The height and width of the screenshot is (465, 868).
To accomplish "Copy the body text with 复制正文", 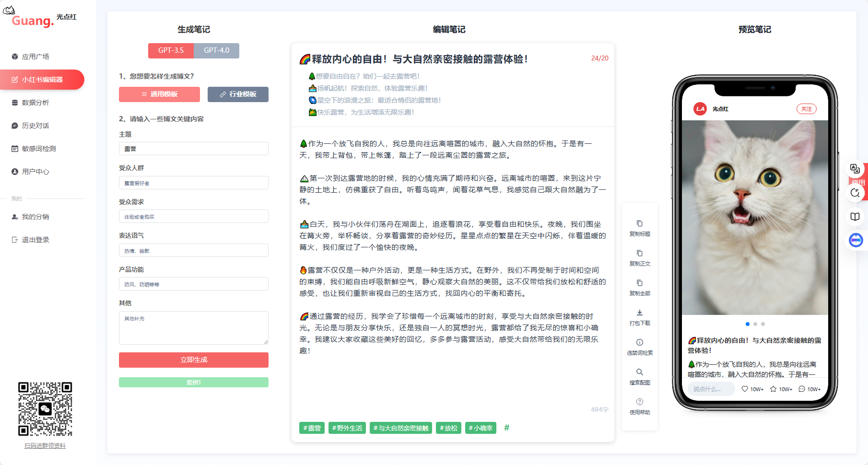I will pos(639,254).
